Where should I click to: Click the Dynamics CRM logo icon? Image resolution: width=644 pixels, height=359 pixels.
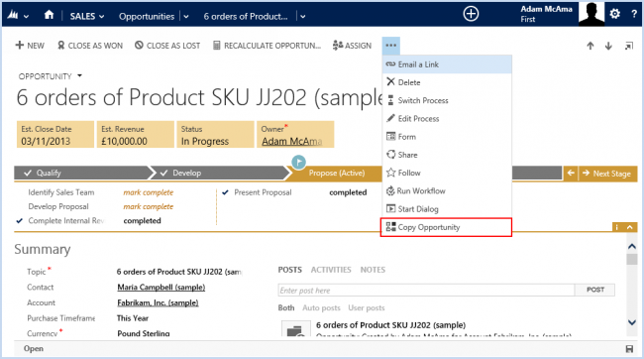tap(13, 16)
